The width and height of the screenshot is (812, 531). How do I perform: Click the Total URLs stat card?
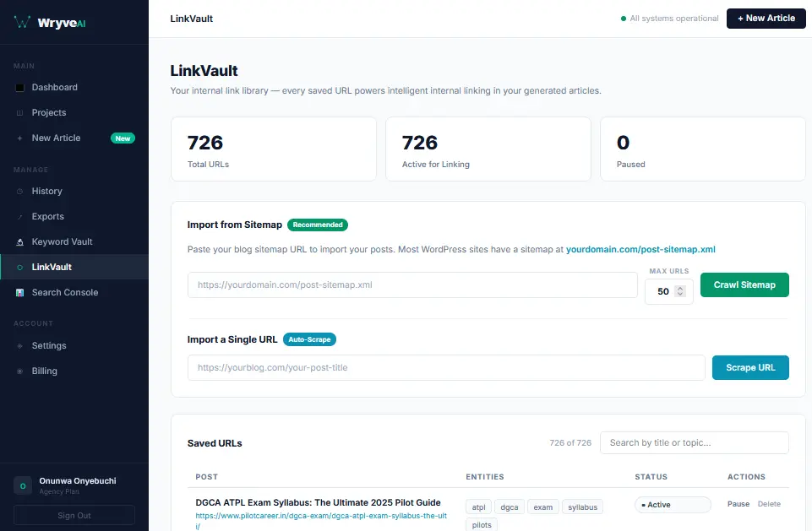pyautogui.click(x=274, y=149)
